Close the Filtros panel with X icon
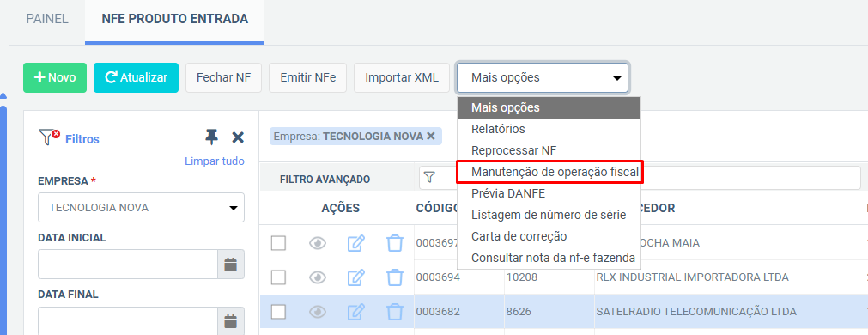 tap(238, 137)
